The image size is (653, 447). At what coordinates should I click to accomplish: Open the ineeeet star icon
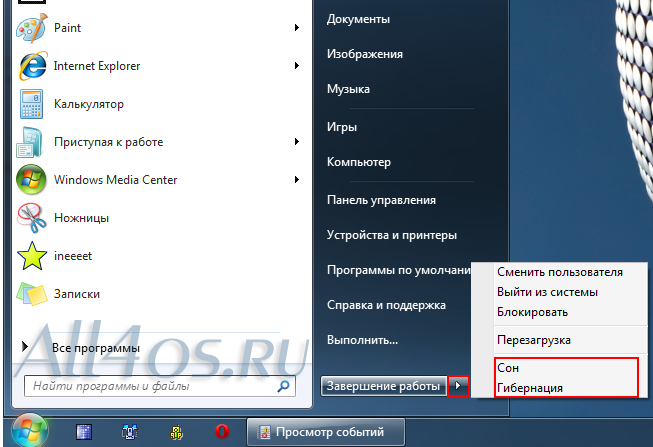(32, 256)
